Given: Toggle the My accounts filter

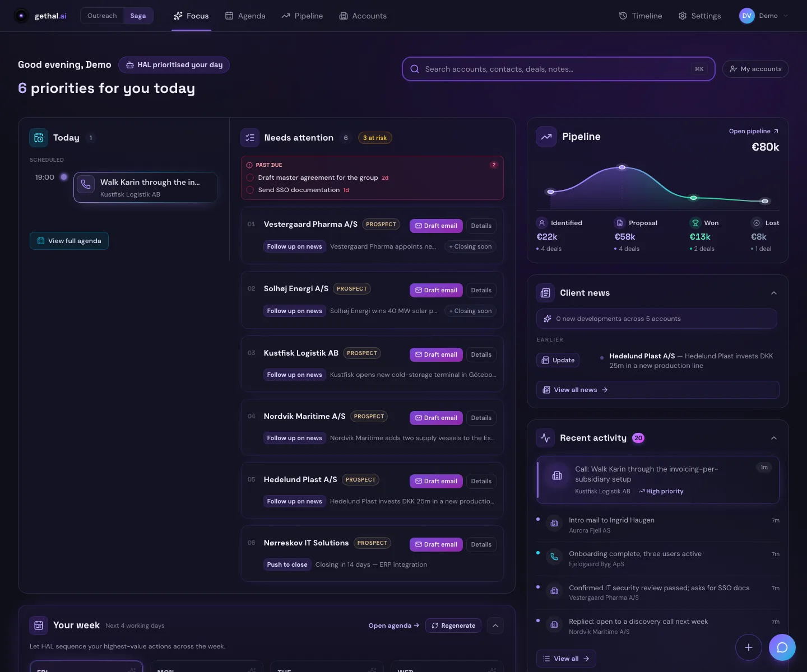Looking at the screenshot, I should click(755, 69).
